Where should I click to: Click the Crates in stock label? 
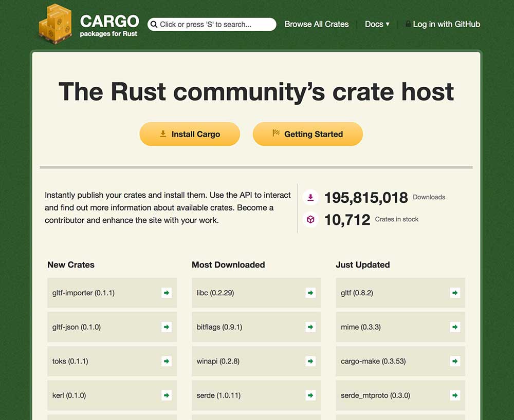point(397,219)
